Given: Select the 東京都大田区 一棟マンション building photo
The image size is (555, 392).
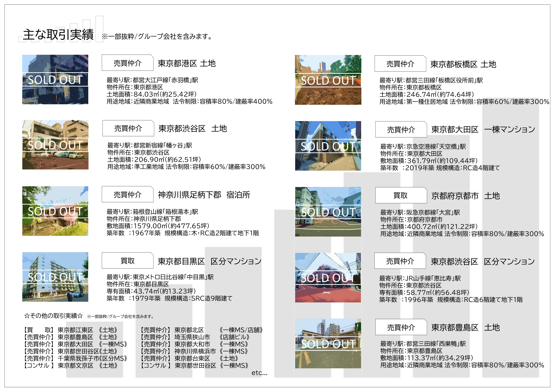Looking at the screenshot, I should [x=328, y=146].
